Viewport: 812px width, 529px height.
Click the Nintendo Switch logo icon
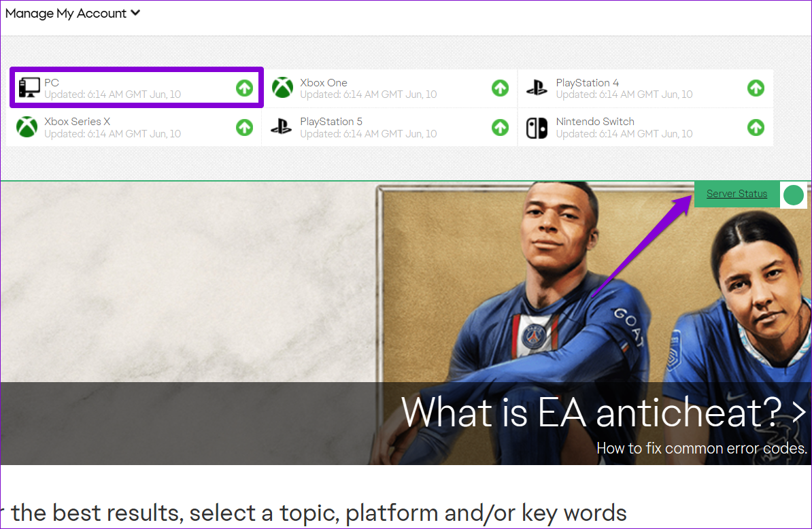pos(537,127)
